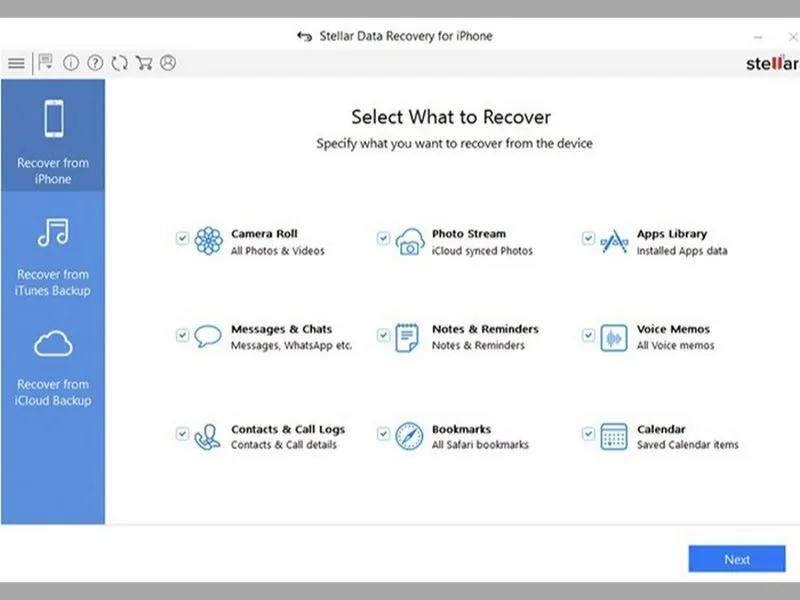The image size is (800, 600).
Task: Click the 'Apps Library' label text
Action: click(672, 234)
